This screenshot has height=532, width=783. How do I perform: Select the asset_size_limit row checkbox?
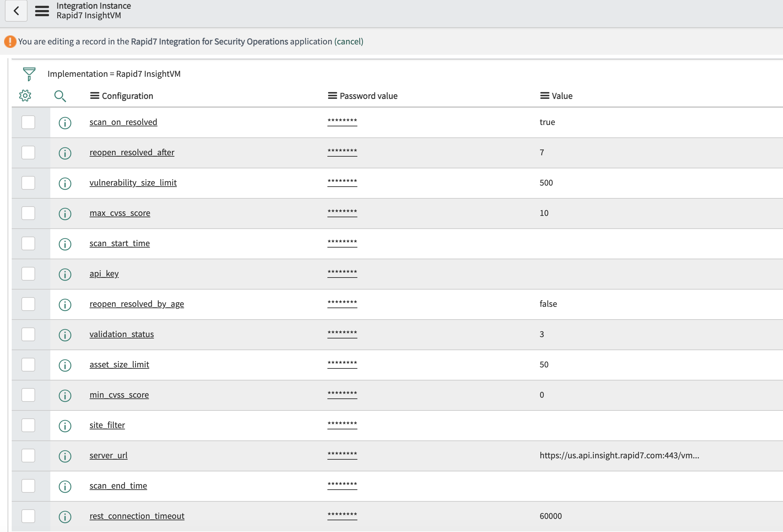(28, 365)
